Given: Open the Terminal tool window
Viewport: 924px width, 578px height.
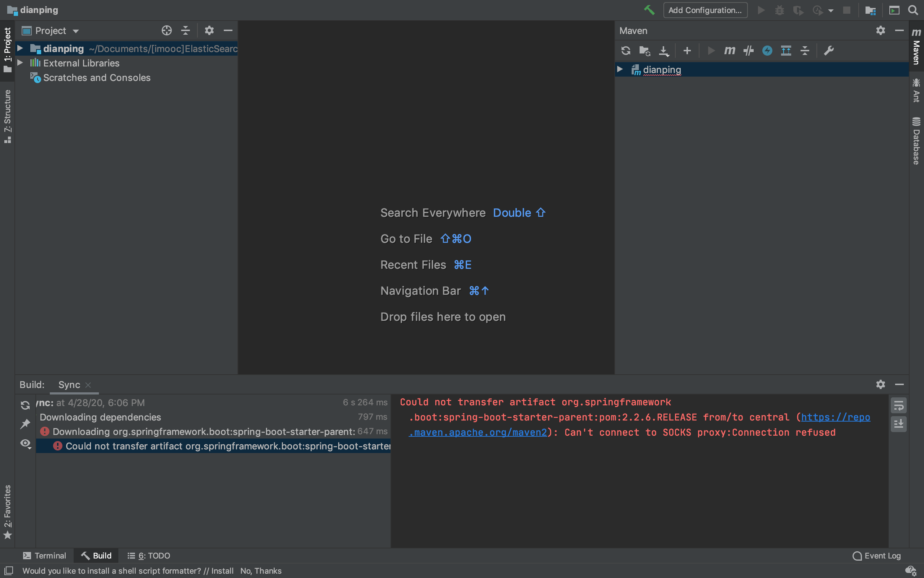Looking at the screenshot, I should pyautogui.click(x=44, y=556).
